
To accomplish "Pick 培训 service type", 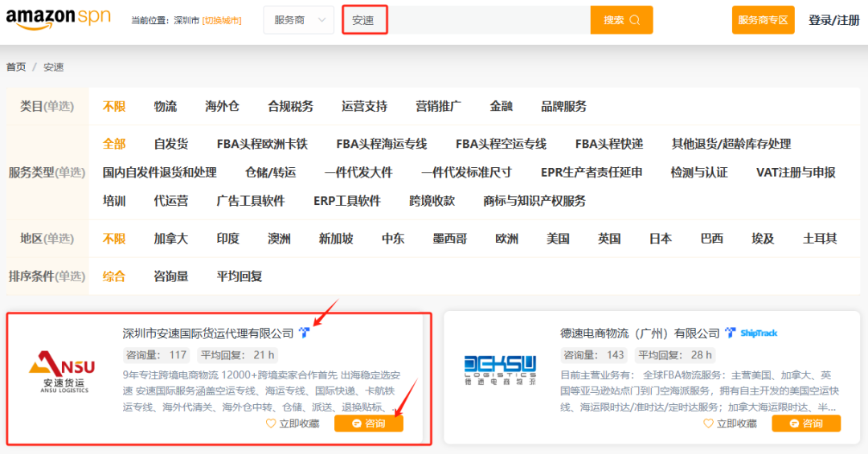I will tap(114, 201).
